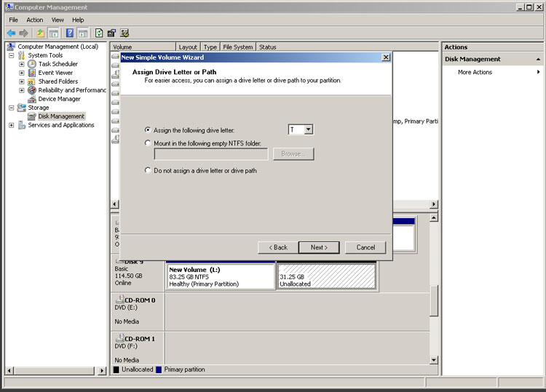Image resolution: width=546 pixels, height=392 pixels.
Task: Open the View menu
Action: tap(58, 20)
